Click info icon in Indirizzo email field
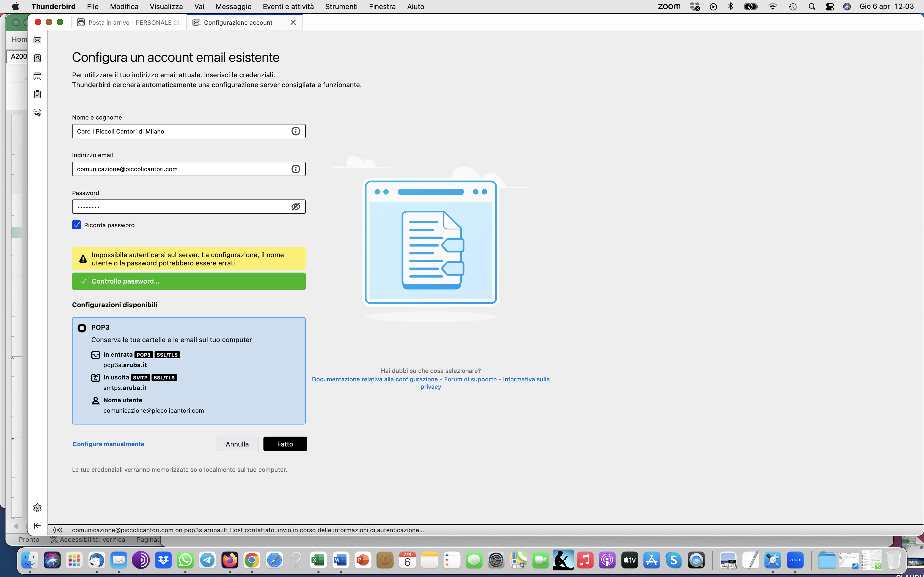This screenshot has height=577, width=924. 296,169
